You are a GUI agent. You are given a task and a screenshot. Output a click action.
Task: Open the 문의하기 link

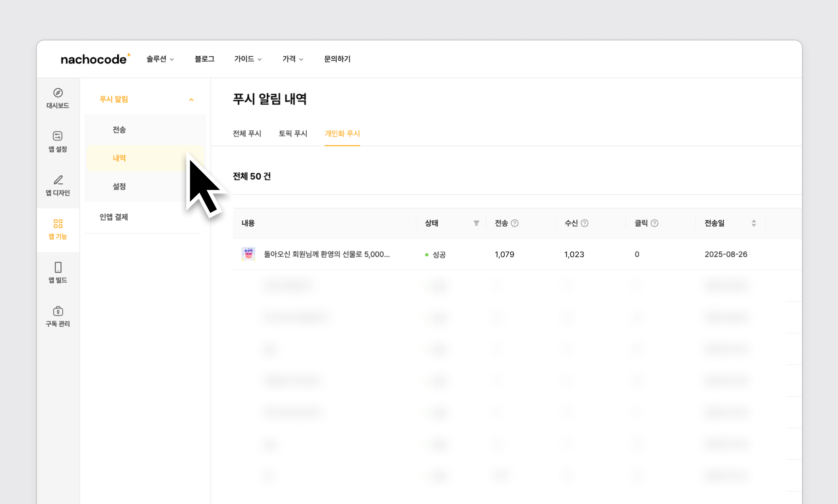[x=337, y=59]
